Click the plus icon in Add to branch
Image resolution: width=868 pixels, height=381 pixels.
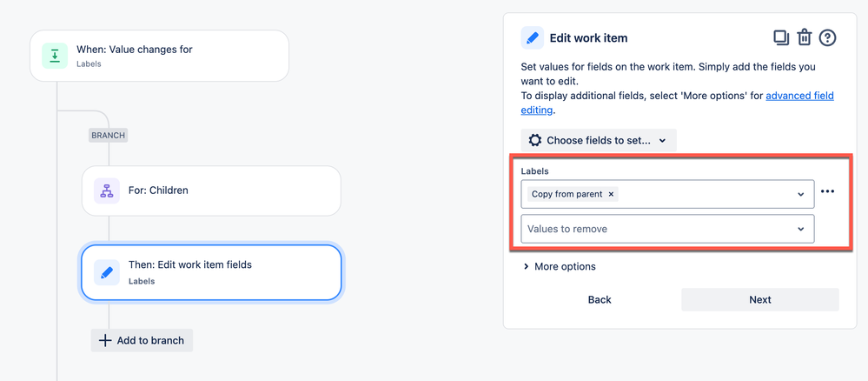point(105,340)
